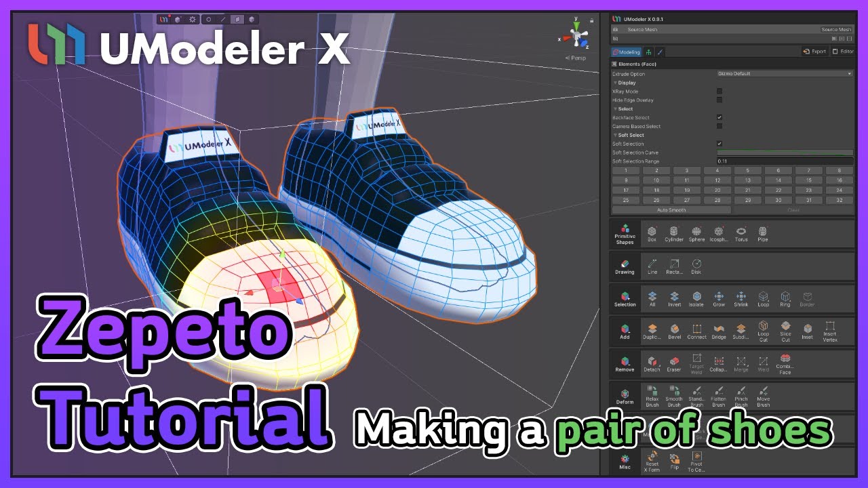This screenshot has width=868, height=488.
Task: Enable the Camera Based Select checkbox
Action: point(719,126)
